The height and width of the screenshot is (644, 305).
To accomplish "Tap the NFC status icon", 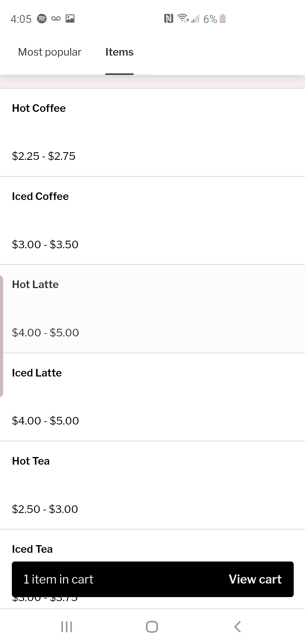I will coord(169,19).
